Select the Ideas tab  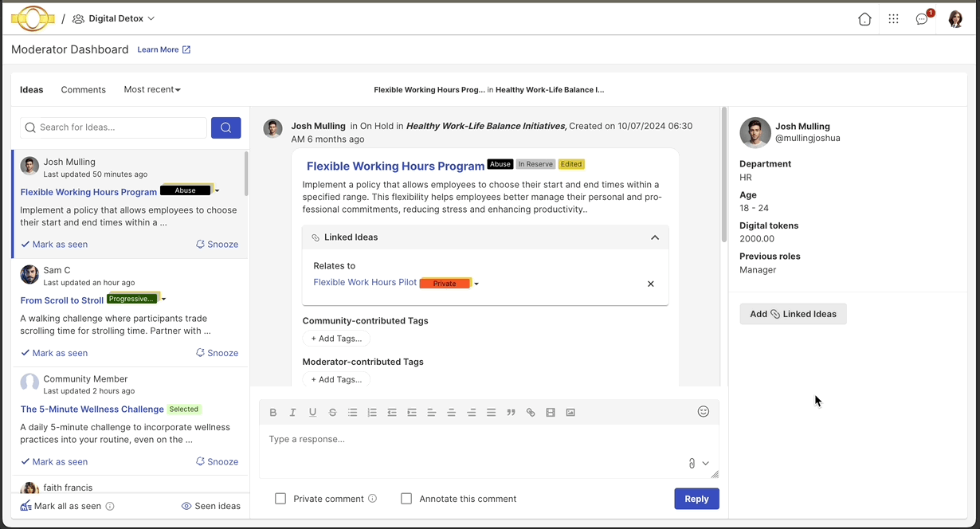tap(31, 89)
